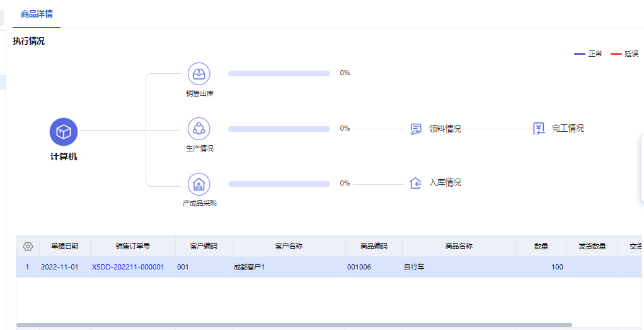Click the blue 正常 legend swatch

click(580, 54)
